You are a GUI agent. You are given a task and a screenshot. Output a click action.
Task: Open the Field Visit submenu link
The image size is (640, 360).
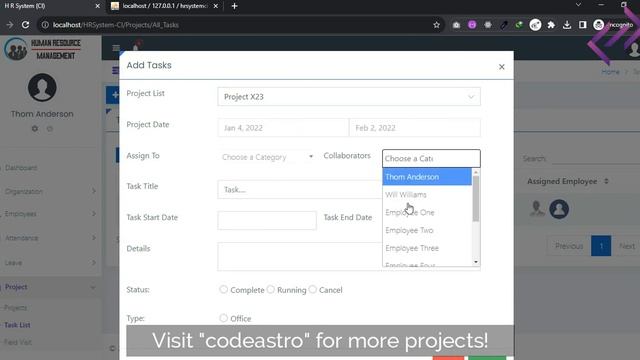[18, 342]
